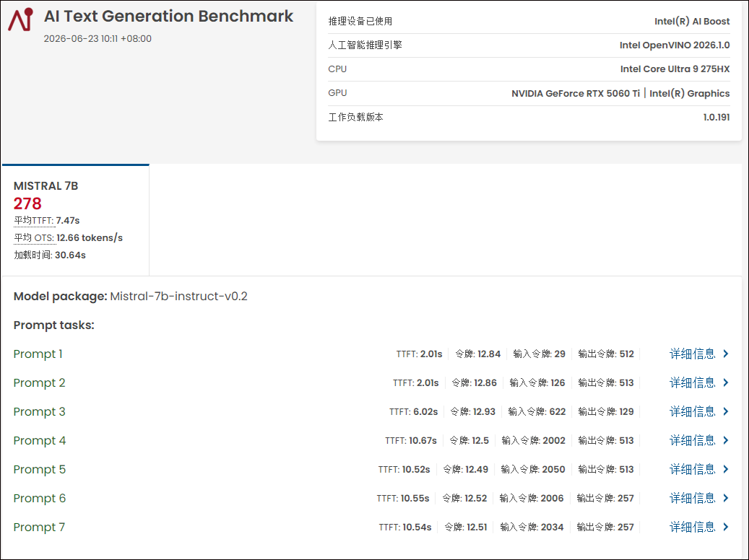
Task: Expand Prompt 7 details chevron arrow
Action: pos(726,527)
